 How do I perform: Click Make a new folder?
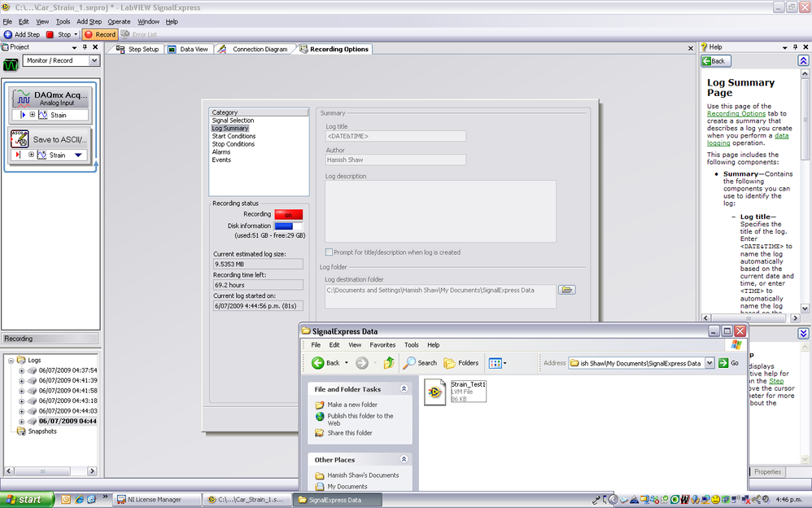[352, 405]
